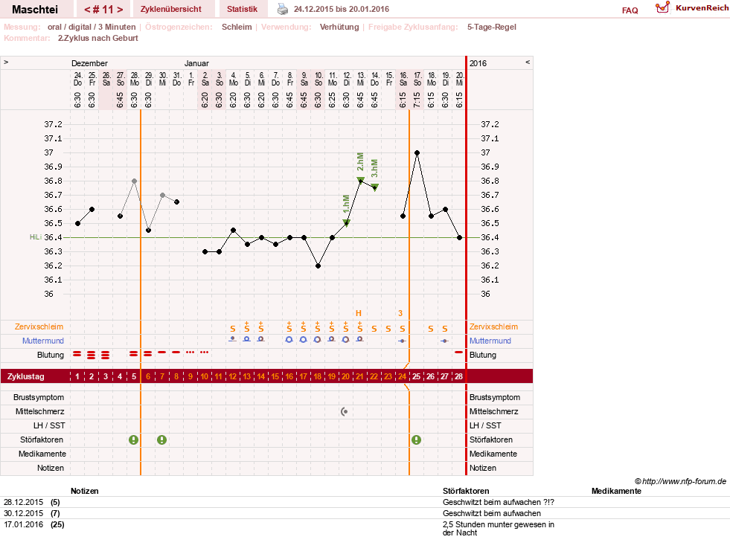730x560 pixels.
Task: Click the 'Geschwitzt beim aufwachen ?!?' note
Action: pyautogui.click(x=499, y=502)
